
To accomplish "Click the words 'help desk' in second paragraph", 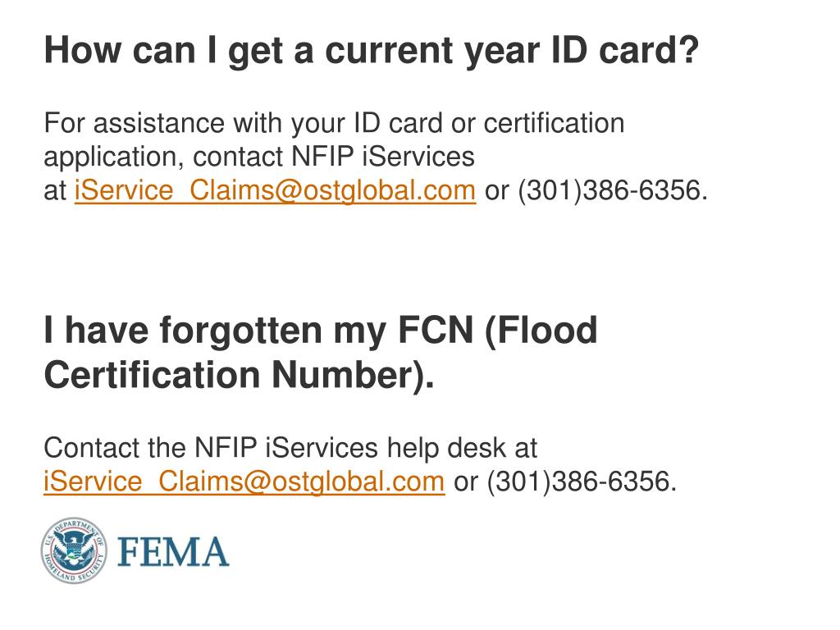I will pos(447,448).
